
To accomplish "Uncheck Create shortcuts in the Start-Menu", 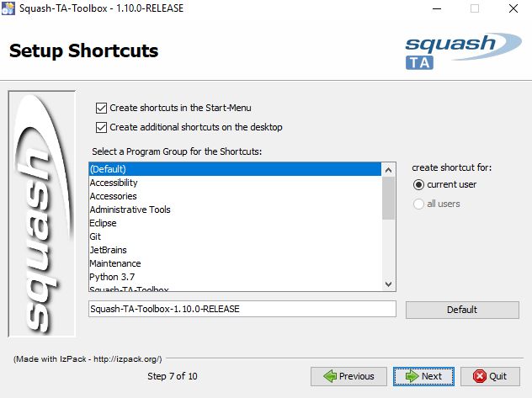I will (x=102, y=109).
